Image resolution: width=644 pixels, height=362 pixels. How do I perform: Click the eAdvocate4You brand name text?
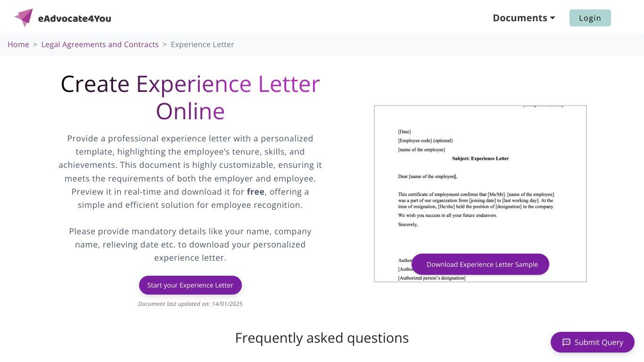pos(74,18)
